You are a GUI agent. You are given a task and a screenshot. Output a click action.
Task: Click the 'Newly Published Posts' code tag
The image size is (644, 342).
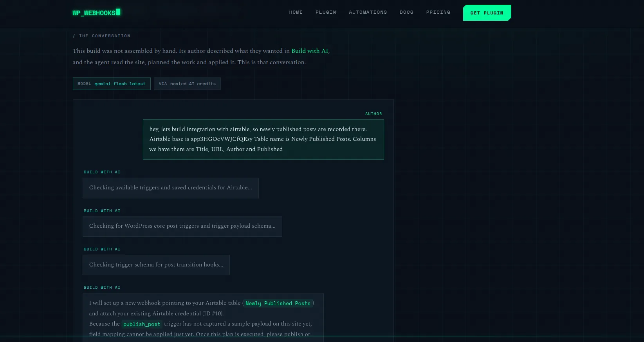point(278,303)
